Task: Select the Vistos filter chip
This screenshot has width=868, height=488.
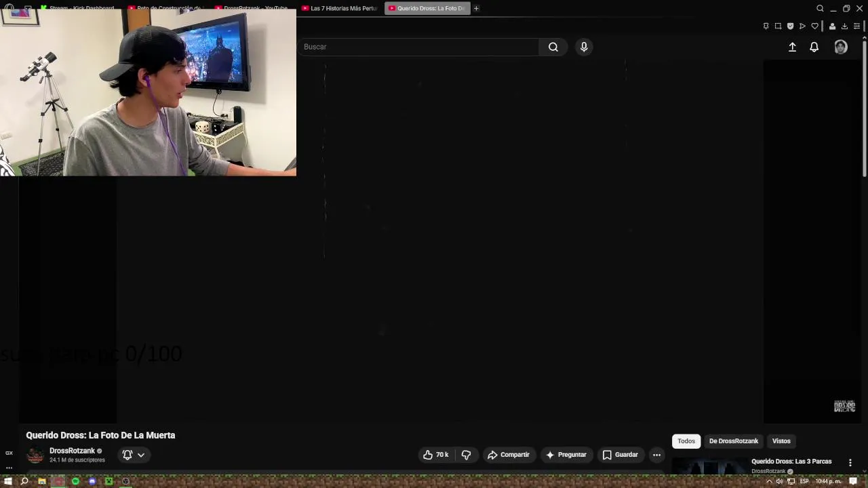Action: click(781, 441)
